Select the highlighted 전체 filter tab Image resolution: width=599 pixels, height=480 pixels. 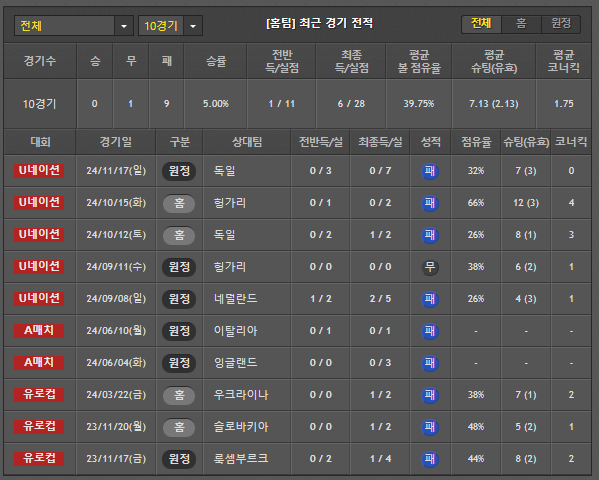(x=481, y=24)
